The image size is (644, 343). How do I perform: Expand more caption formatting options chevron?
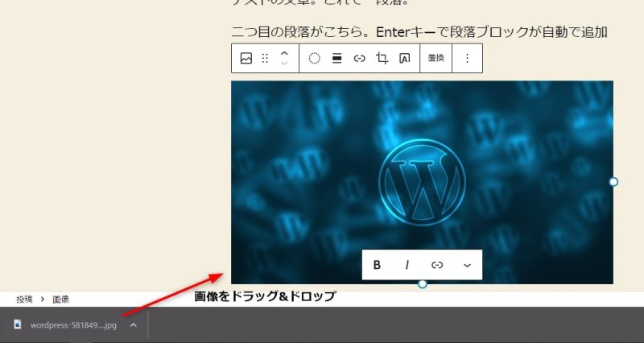(467, 265)
